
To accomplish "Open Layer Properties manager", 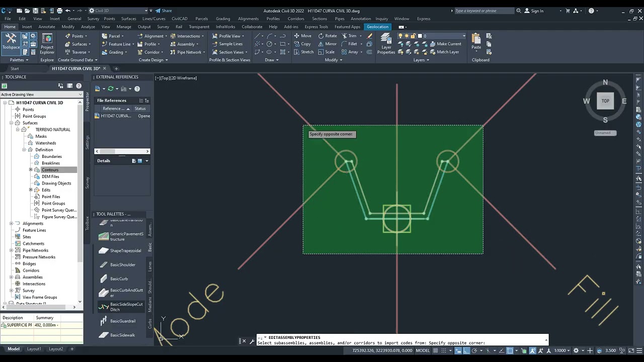I will coord(386,44).
